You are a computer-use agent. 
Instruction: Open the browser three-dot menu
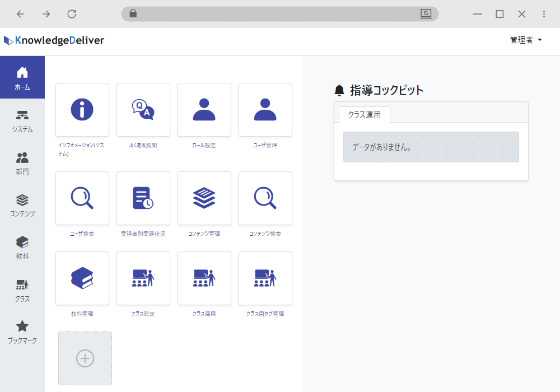point(544,14)
